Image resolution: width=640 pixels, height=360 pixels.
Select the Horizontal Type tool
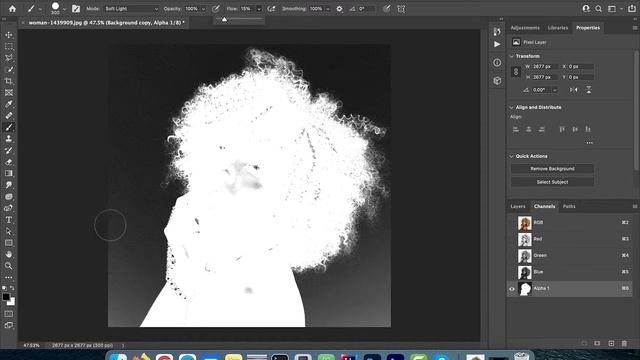(x=9, y=220)
